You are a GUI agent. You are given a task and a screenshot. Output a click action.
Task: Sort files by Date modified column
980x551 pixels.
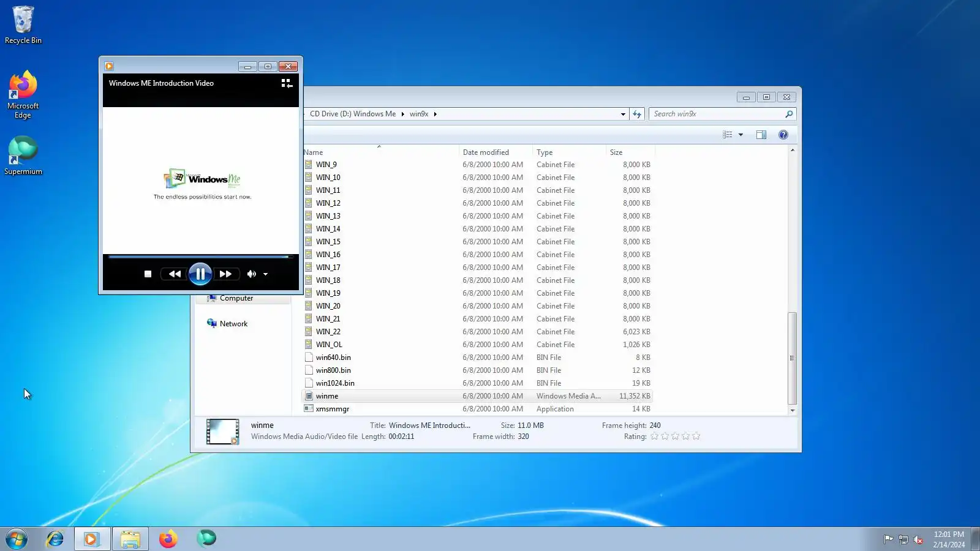[x=496, y=152]
